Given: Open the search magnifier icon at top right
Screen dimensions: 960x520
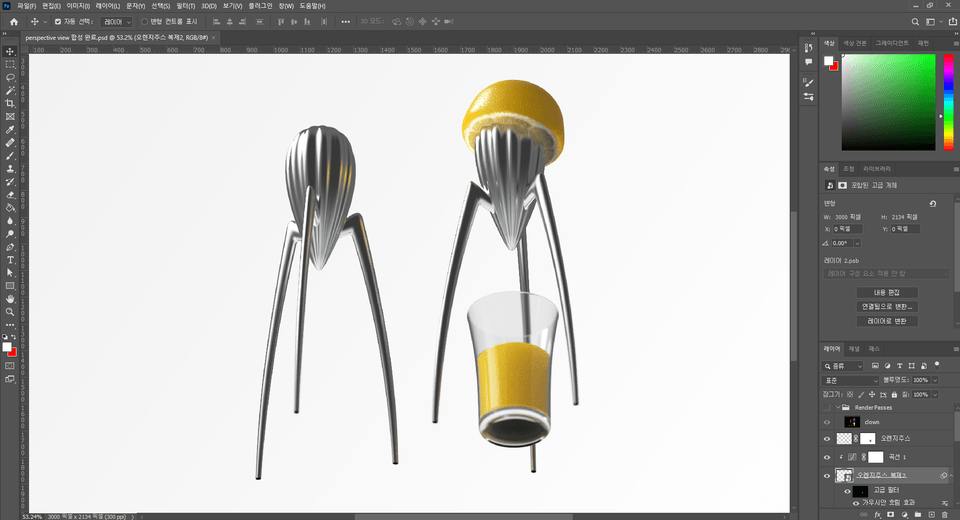Looking at the screenshot, I should tap(916, 21).
